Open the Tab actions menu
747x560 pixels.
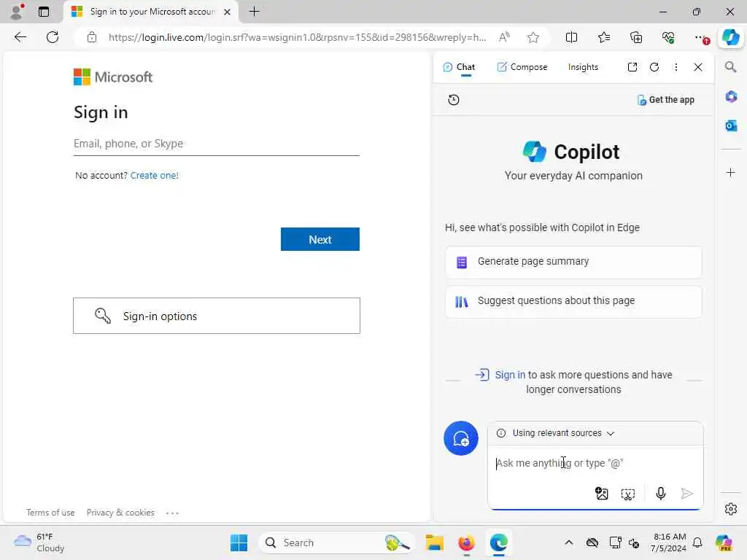[44, 12]
